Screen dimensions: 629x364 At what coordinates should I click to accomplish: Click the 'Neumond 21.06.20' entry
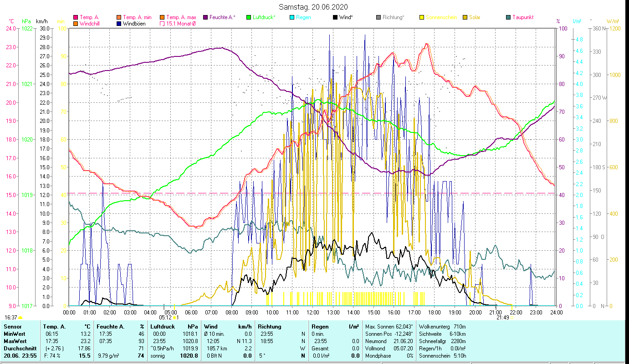pyautogui.click(x=389, y=341)
